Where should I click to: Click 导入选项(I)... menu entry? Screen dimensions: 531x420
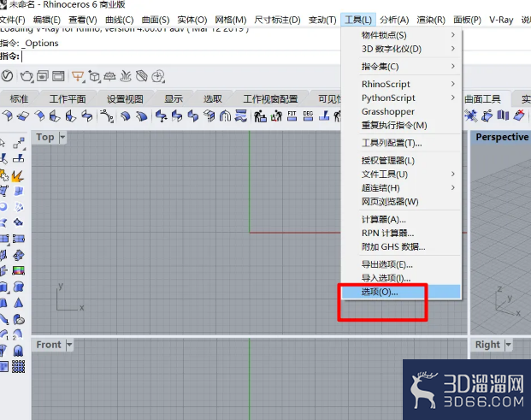pos(401,278)
